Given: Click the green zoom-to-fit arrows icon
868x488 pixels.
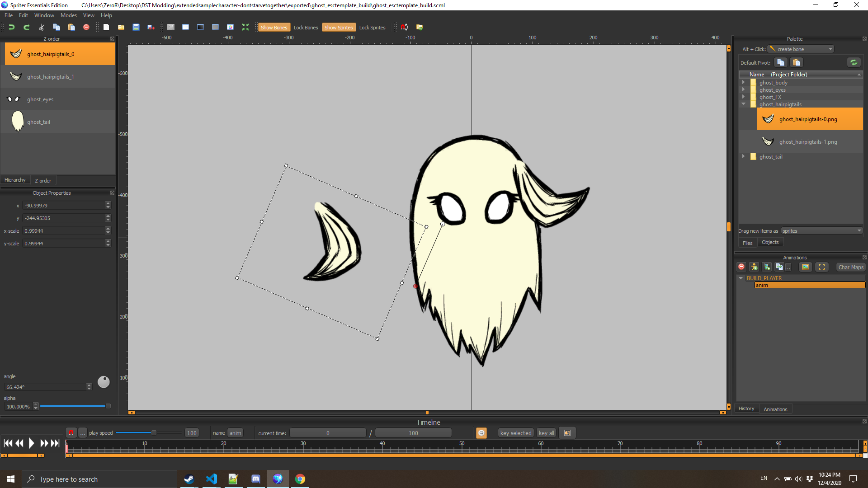Looking at the screenshot, I should coord(245,27).
